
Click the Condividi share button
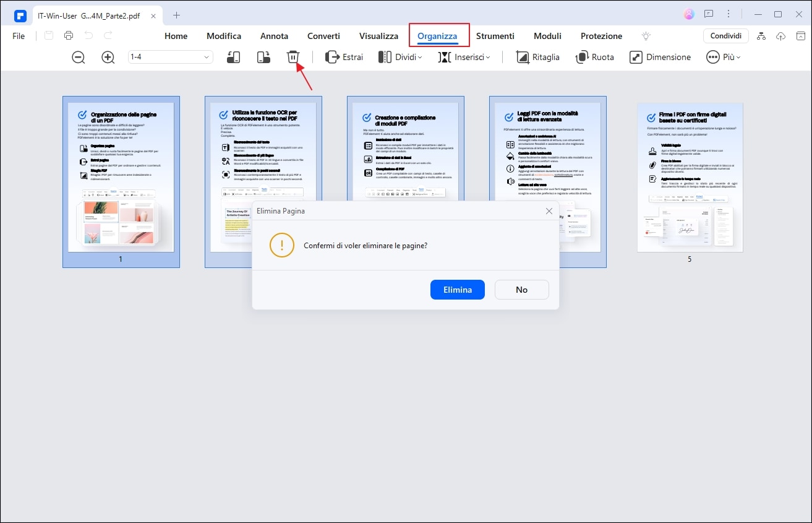[725, 36]
